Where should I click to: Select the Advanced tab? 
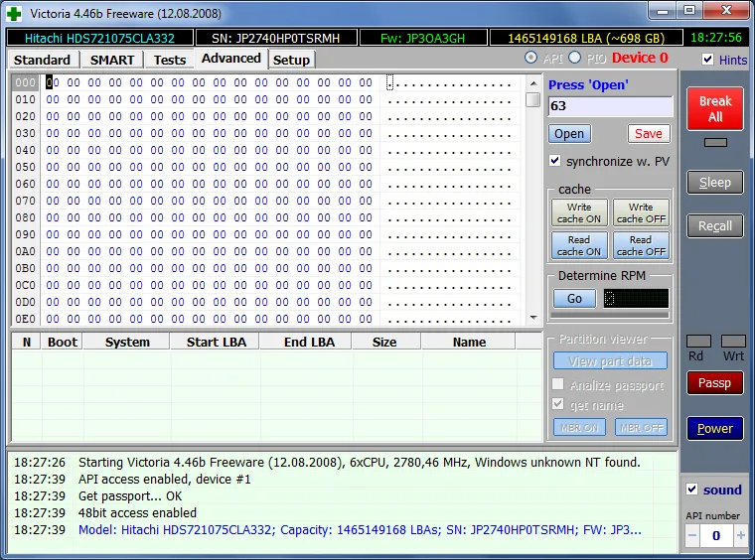[231, 59]
